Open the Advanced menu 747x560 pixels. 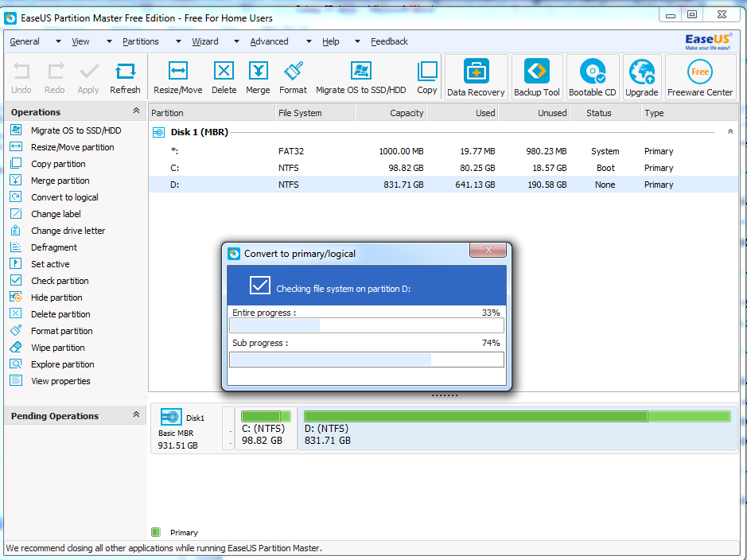[x=269, y=41]
